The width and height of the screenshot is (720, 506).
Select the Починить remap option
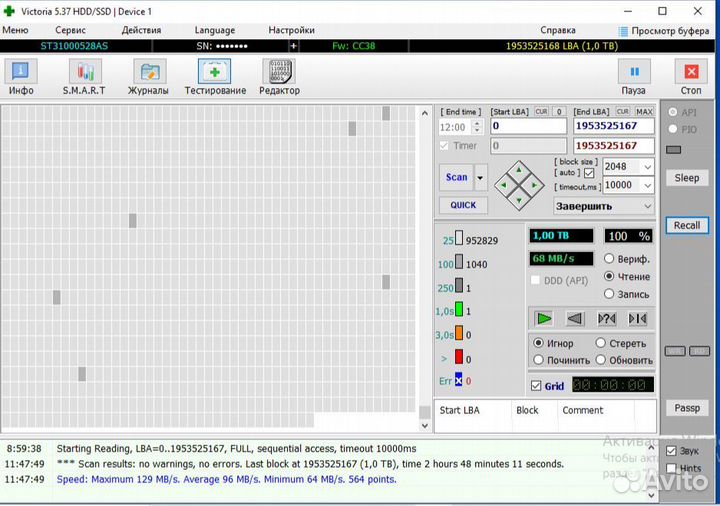[538, 360]
